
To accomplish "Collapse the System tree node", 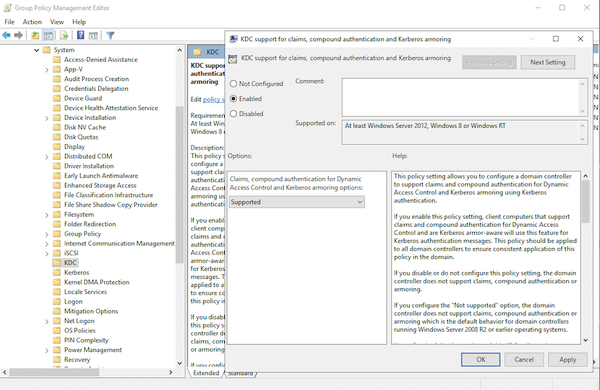I will [x=36, y=50].
